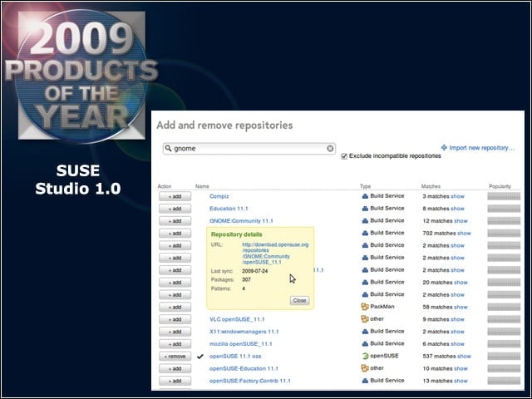Screen dimensions: 532x399
Task: Show the 20 matches row results
Action: coord(461,283)
